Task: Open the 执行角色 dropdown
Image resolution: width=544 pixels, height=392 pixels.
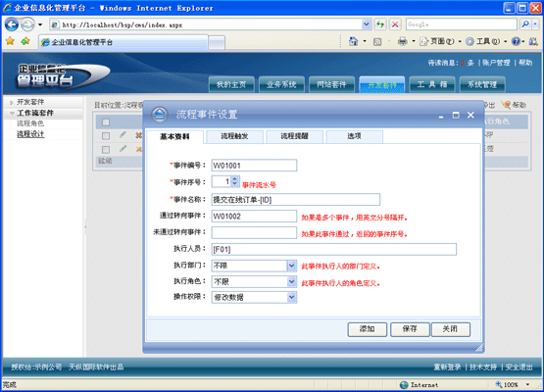Action: (292, 281)
